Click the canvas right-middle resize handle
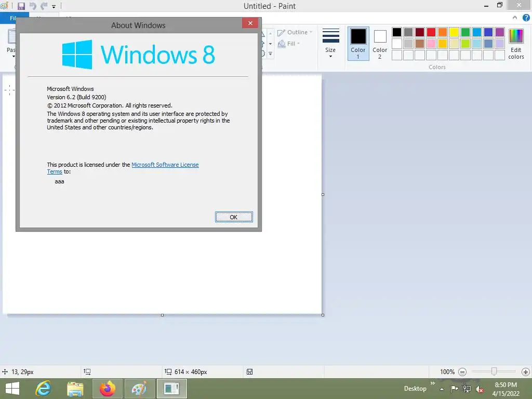This screenshot has height=399, width=532. click(x=323, y=194)
